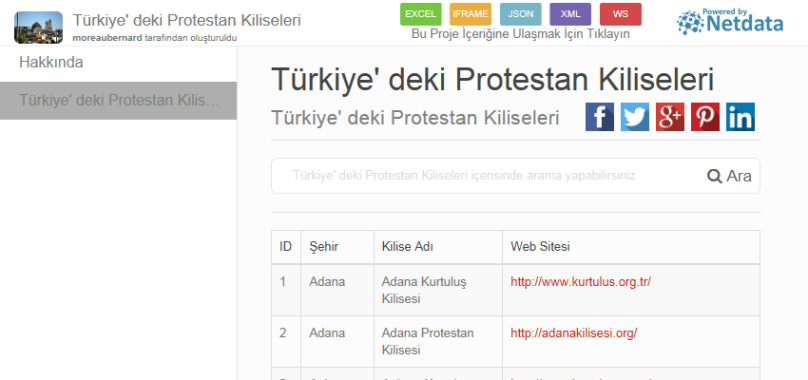Open the JSON data output
808x380 pixels.
tap(520, 14)
